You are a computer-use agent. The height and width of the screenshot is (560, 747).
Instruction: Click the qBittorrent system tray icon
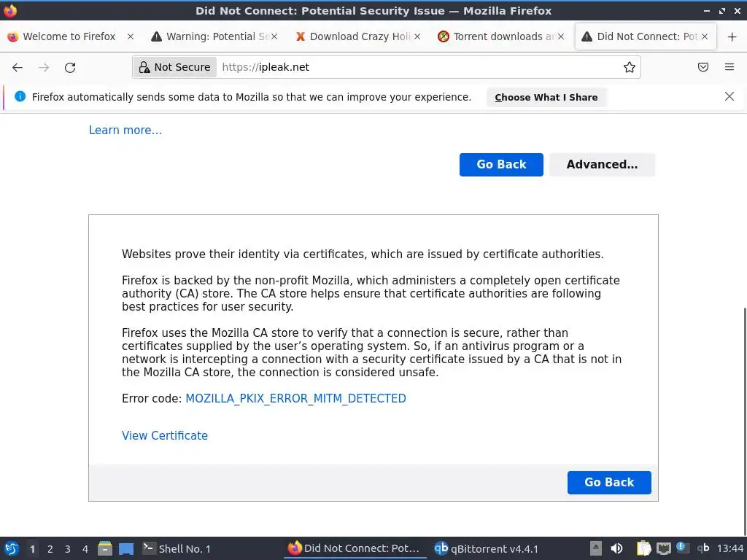pos(703,548)
